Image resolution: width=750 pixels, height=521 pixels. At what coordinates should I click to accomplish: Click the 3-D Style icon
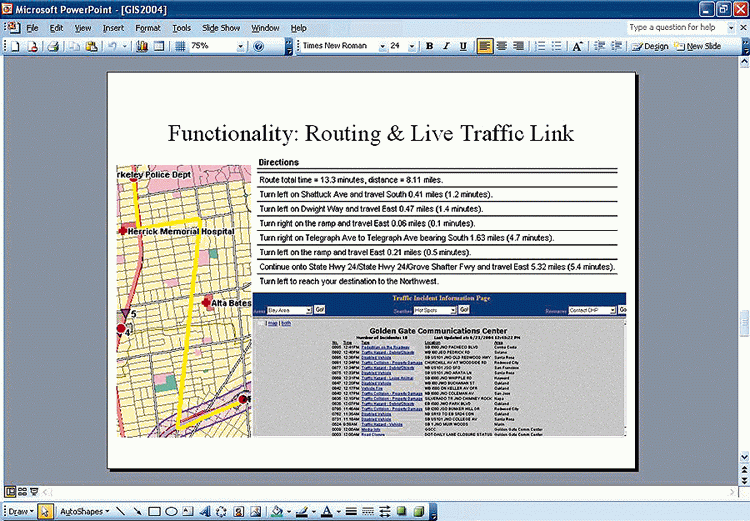(419, 511)
